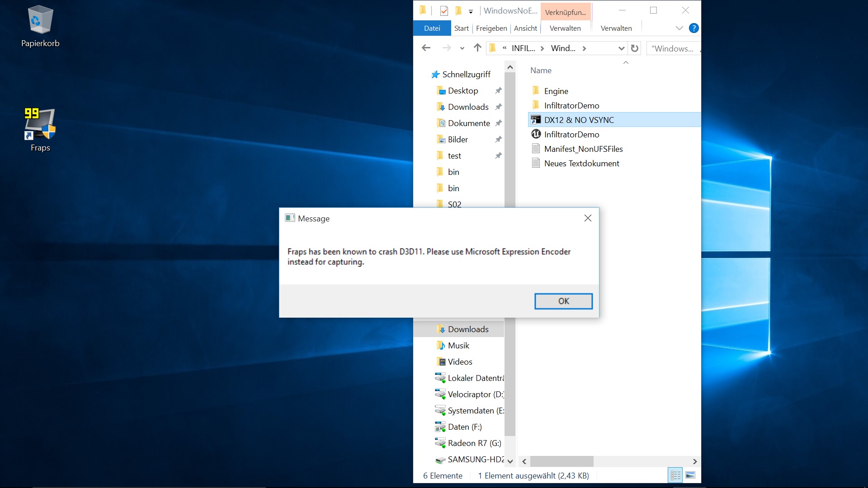Go up one folder level arrow

coord(477,48)
